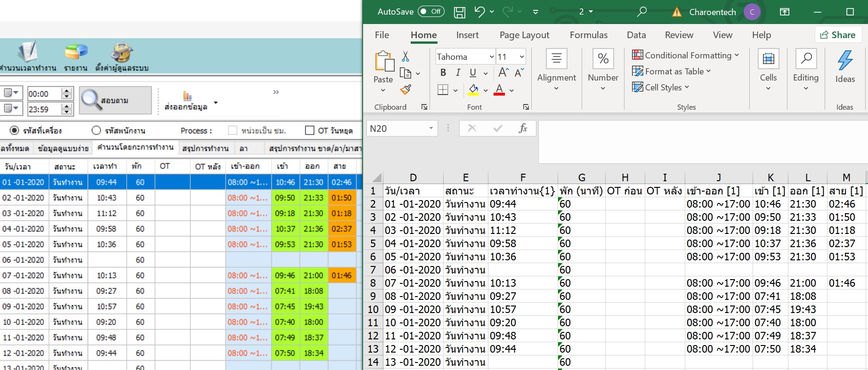The height and width of the screenshot is (370, 868).
Task: Click the Ribbon Display Options icon
Action: click(x=785, y=12)
